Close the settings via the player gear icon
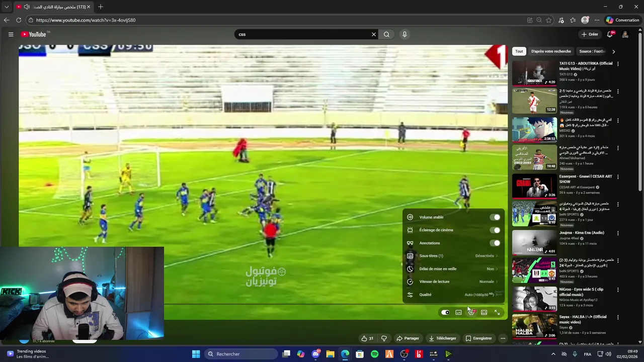The height and width of the screenshot is (362, 644). click(471, 312)
